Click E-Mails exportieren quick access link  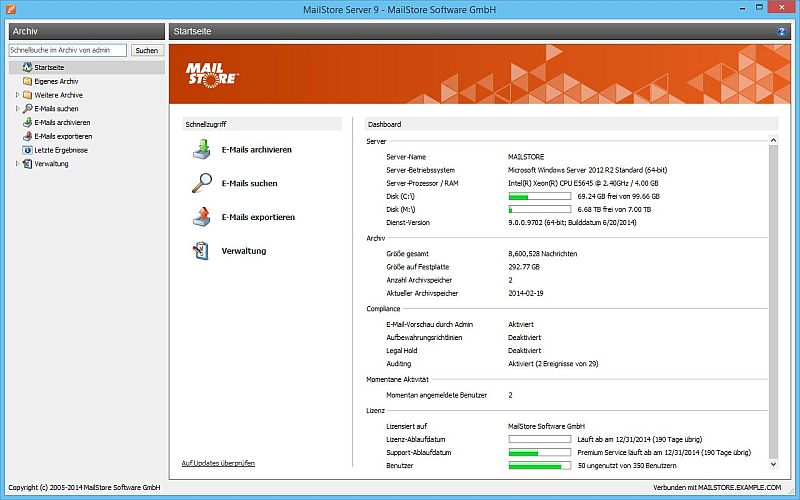coord(258,217)
